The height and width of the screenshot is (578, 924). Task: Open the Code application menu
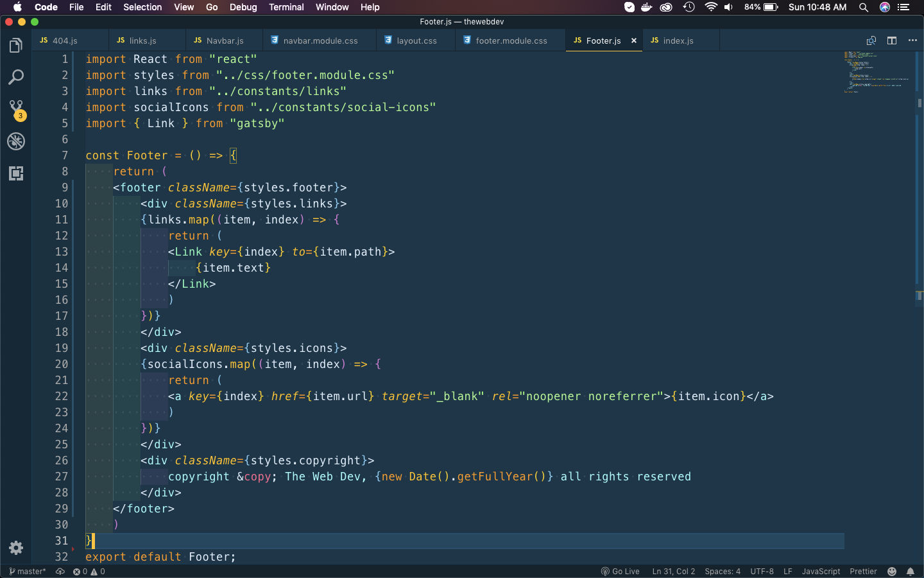coord(46,7)
